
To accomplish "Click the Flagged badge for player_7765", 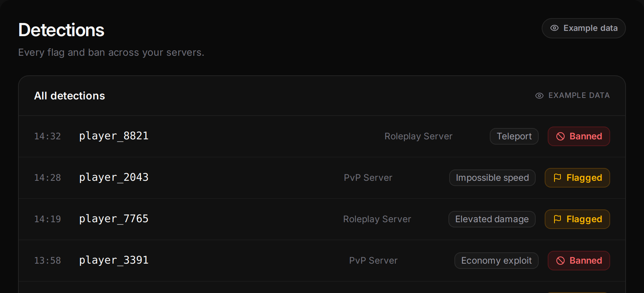I will [577, 219].
